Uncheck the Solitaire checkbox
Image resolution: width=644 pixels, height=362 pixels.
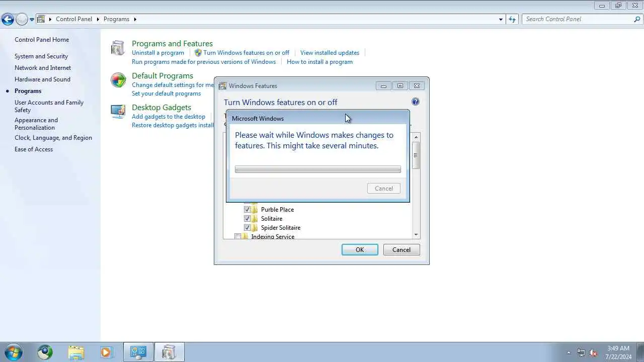click(247, 218)
